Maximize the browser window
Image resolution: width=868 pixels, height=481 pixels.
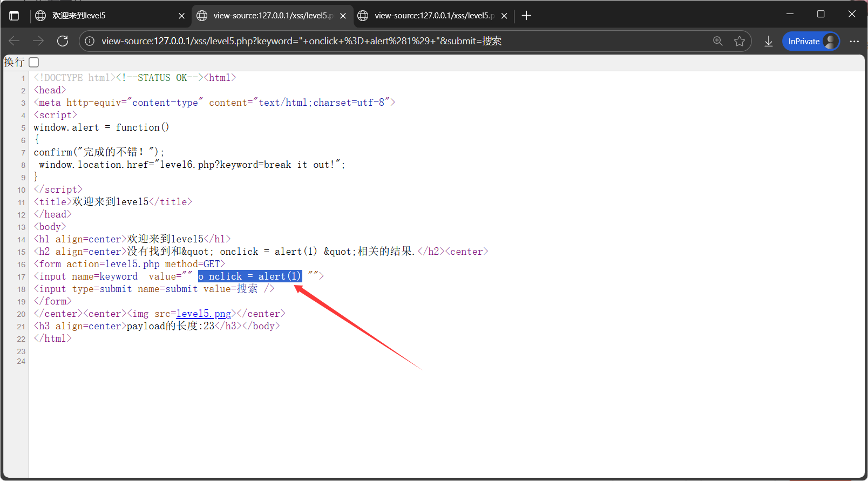pos(821,14)
